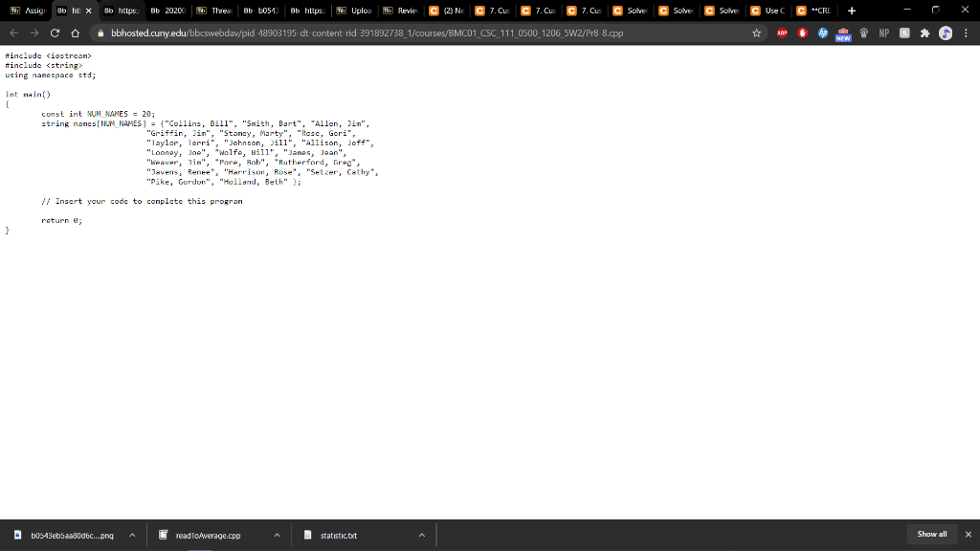Click the HP extension icon in toolbar
This screenshot has width=980, height=551.
[822, 32]
